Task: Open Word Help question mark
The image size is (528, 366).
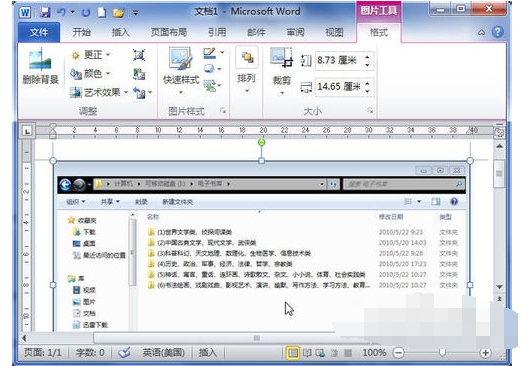Action: point(497,32)
